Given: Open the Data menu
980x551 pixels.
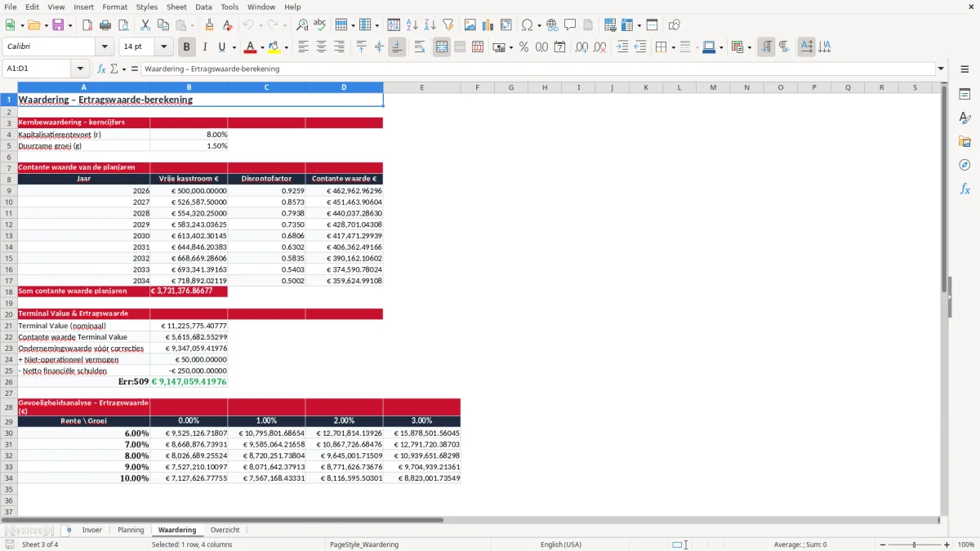Looking at the screenshot, I should coord(203,7).
